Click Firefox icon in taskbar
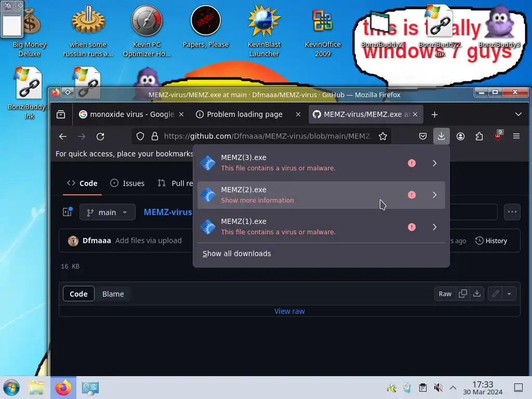The image size is (532, 399). tap(63, 388)
